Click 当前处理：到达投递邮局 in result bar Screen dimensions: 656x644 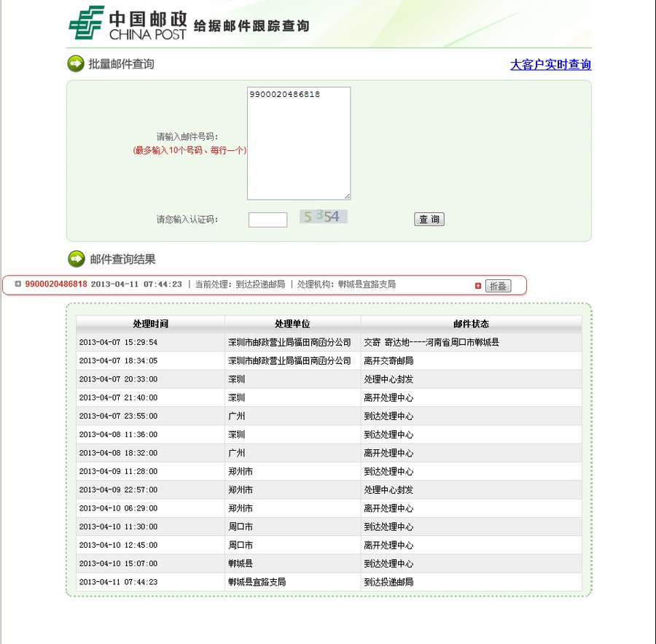(240, 284)
